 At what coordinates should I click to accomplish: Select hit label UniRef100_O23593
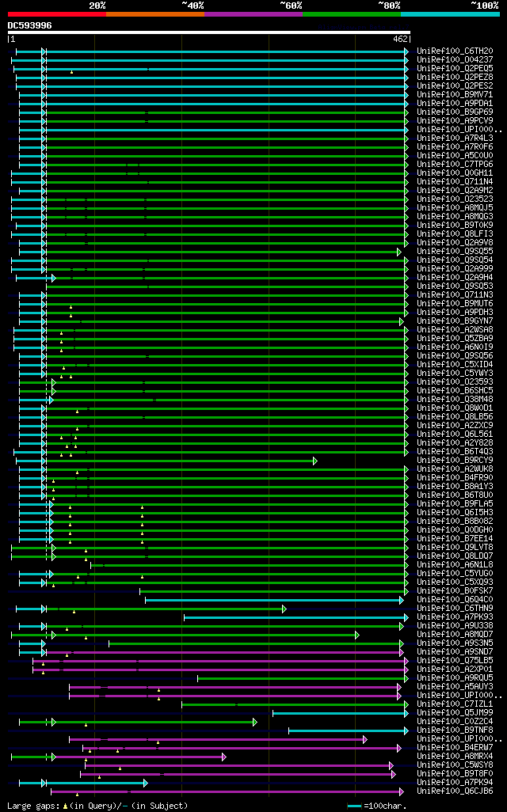[x=456, y=381]
